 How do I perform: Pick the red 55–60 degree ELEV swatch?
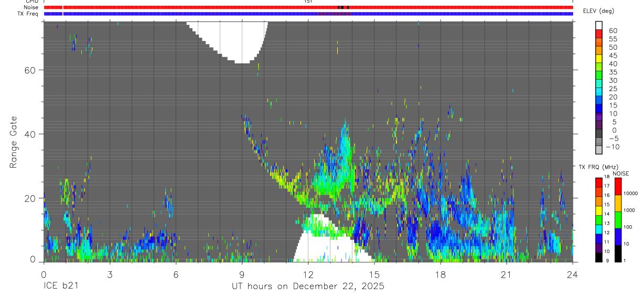tap(599, 35)
